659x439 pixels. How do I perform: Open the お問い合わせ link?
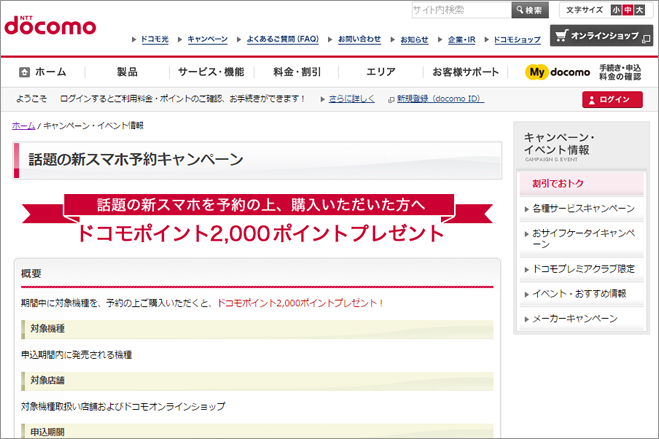359,39
